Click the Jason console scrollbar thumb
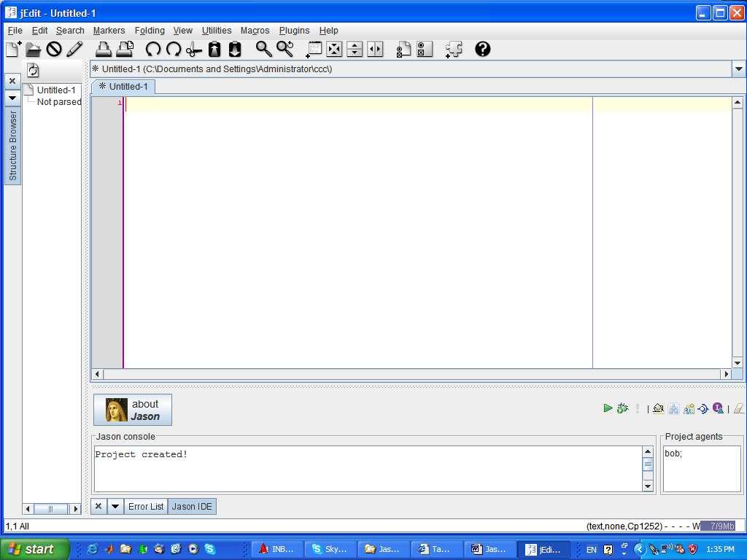Image resolution: width=747 pixels, height=560 pixels. coord(648,464)
